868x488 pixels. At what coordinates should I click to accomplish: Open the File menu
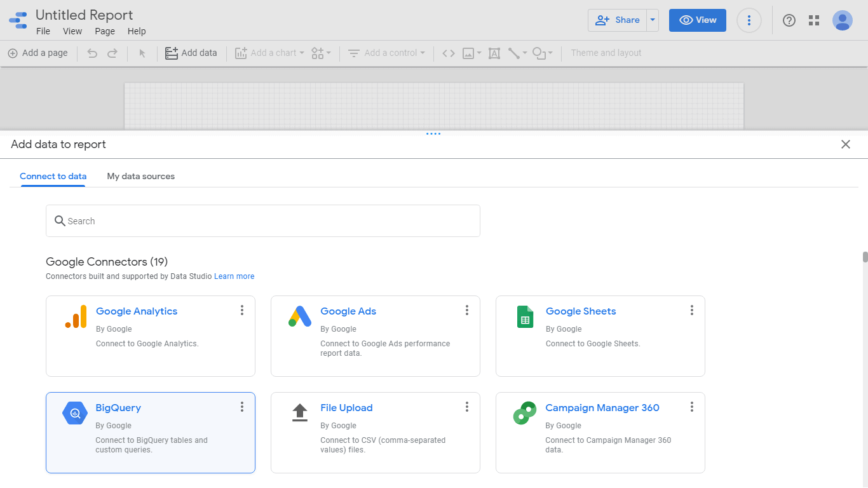coord(43,31)
